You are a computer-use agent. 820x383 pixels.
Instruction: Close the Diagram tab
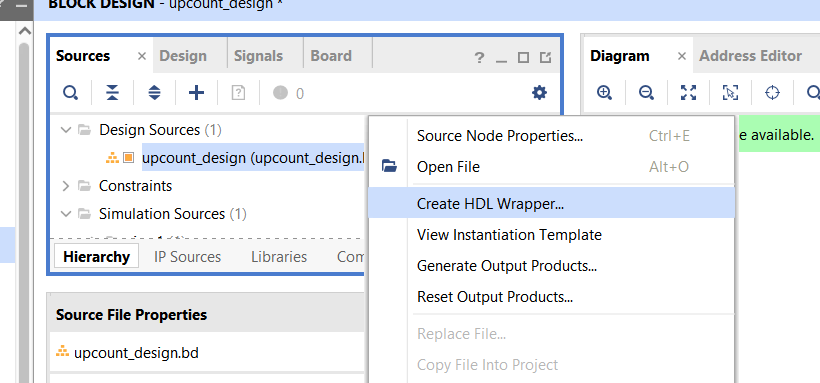[x=681, y=57]
